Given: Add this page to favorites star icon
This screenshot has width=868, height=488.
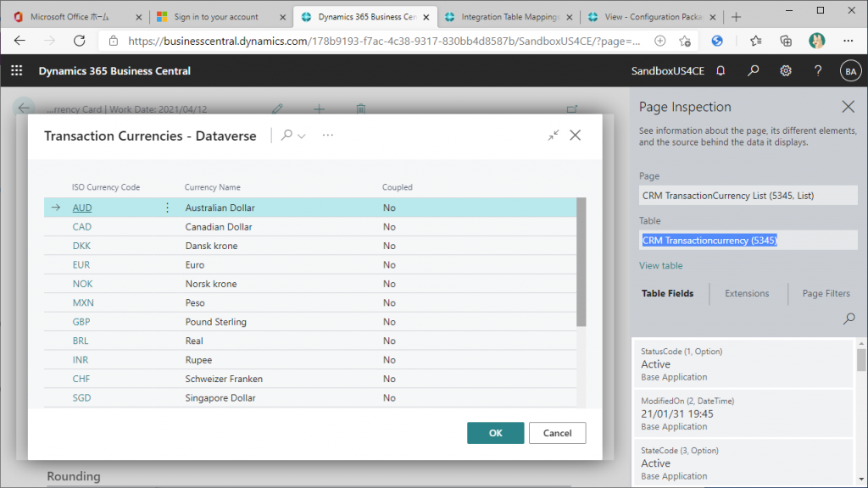Looking at the screenshot, I should (x=685, y=41).
